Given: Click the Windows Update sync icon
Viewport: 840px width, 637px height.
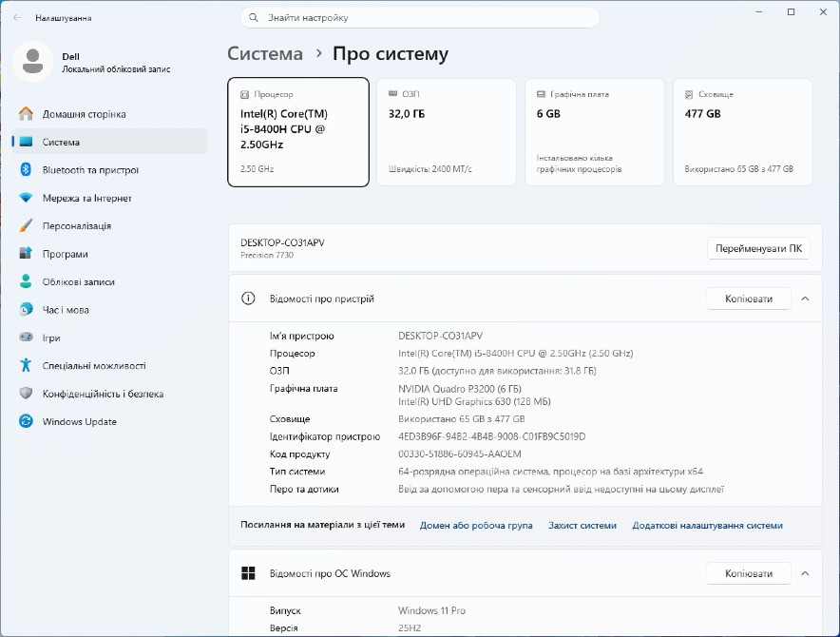Looking at the screenshot, I should point(26,421).
